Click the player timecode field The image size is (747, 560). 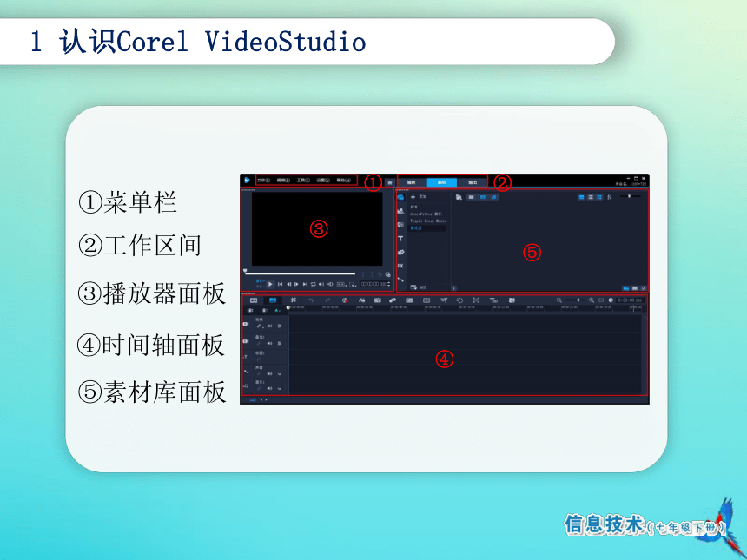[x=373, y=284]
